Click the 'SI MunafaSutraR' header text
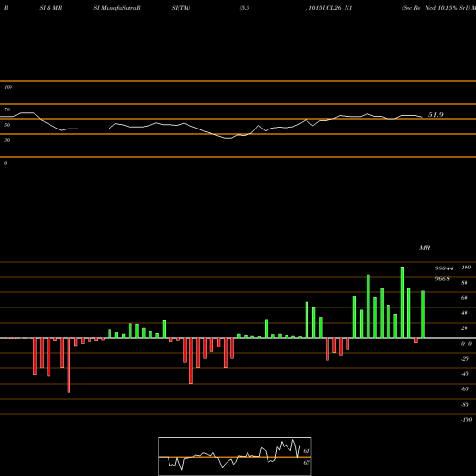Screen dimensions: 476x476 [x=117, y=8]
